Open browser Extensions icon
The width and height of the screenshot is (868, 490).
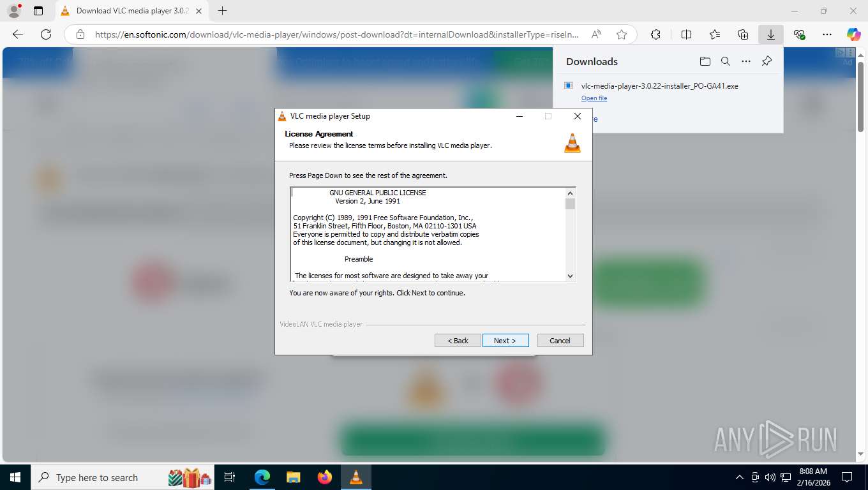tap(655, 35)
